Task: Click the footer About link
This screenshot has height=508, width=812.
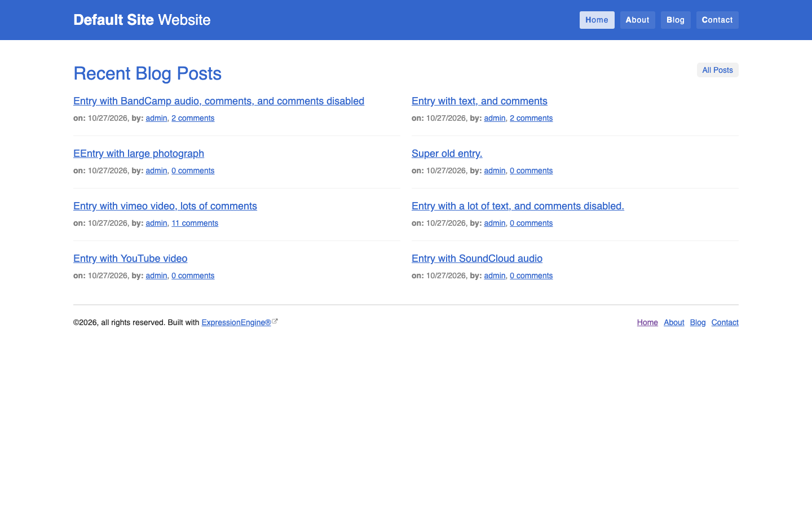Action: [x=674, y=322]
